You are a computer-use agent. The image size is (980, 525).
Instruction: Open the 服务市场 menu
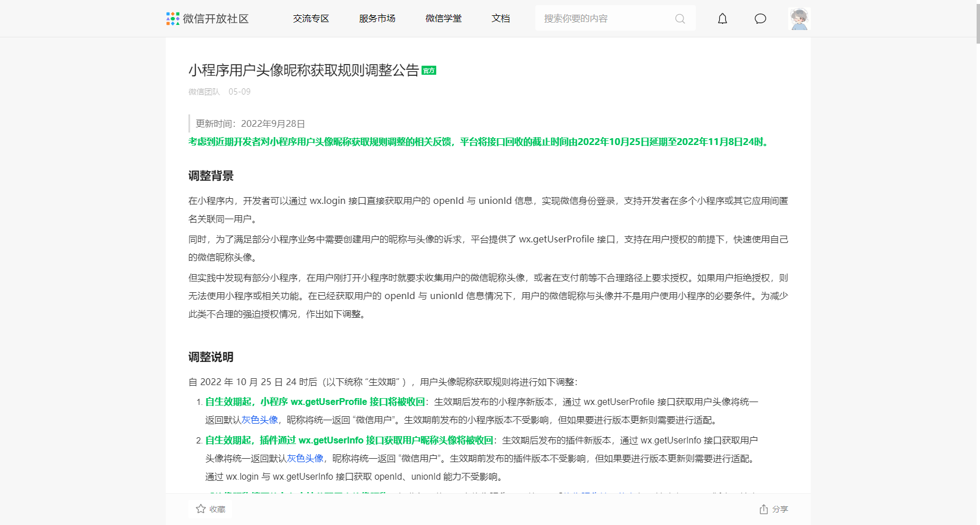pos(377,19)
